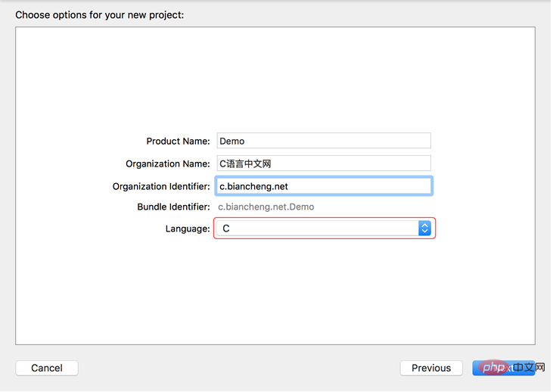Click the Bundle Identifier value c.biancheng.net.Demo
This screenshot has height=392, width=553.
tap(266, 207)
